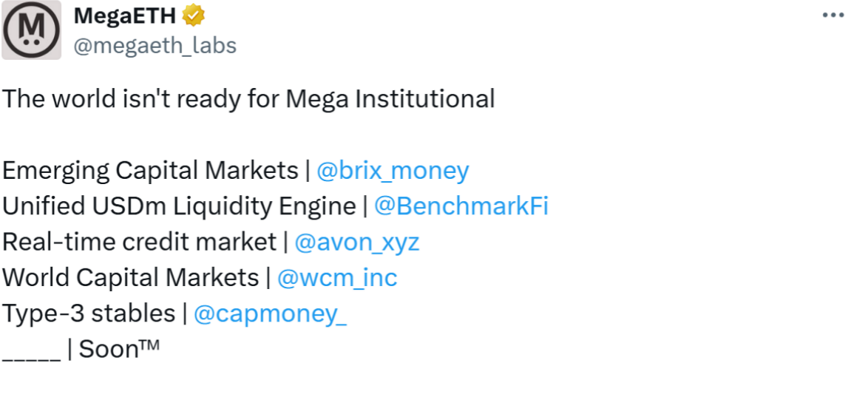The height and width of the screenshot is (414, 868).
Task: Click the "World Capital Markets" text
Action: [x=131, y=278]
